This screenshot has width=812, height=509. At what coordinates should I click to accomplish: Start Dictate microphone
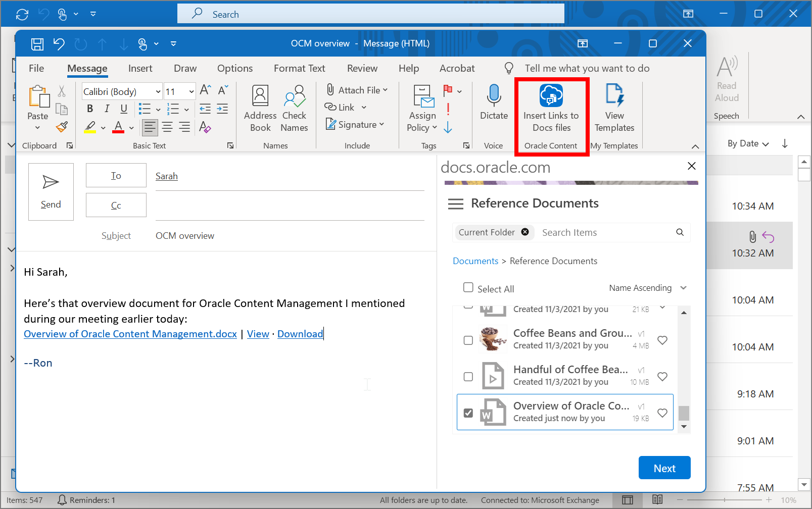tap(494, 103)
